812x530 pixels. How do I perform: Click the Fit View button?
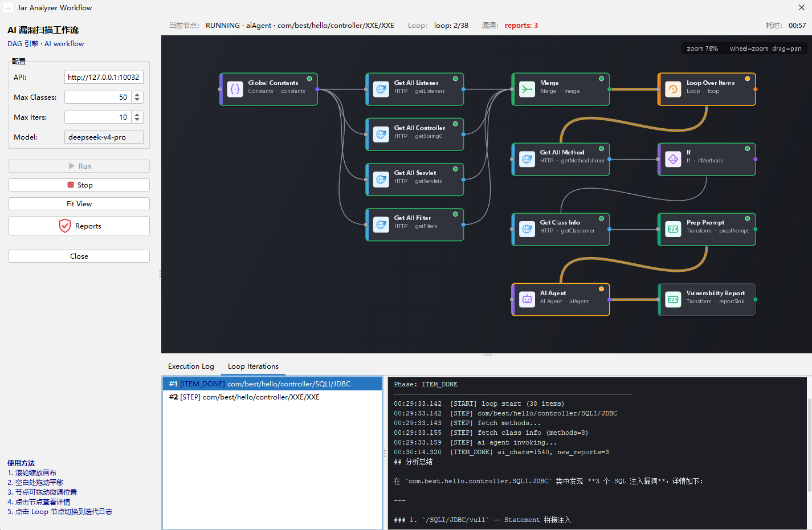[79, 203]
